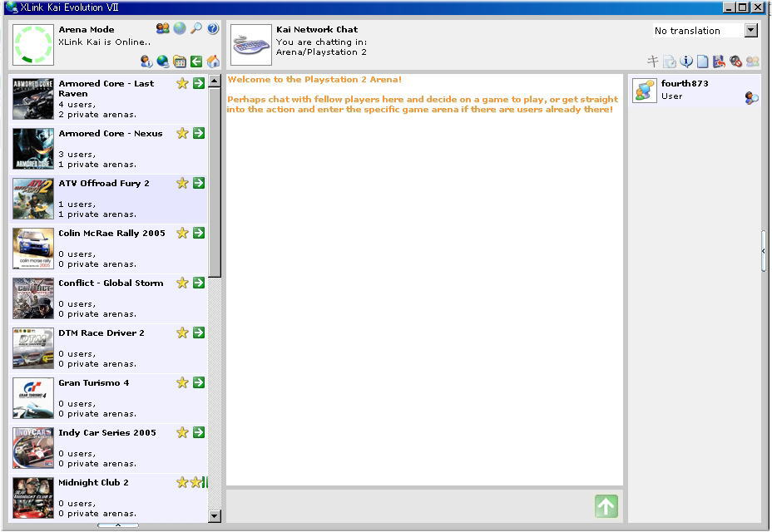Open the No translation dropdown arrow
The image size is (772, 532).
coord(751,31)
